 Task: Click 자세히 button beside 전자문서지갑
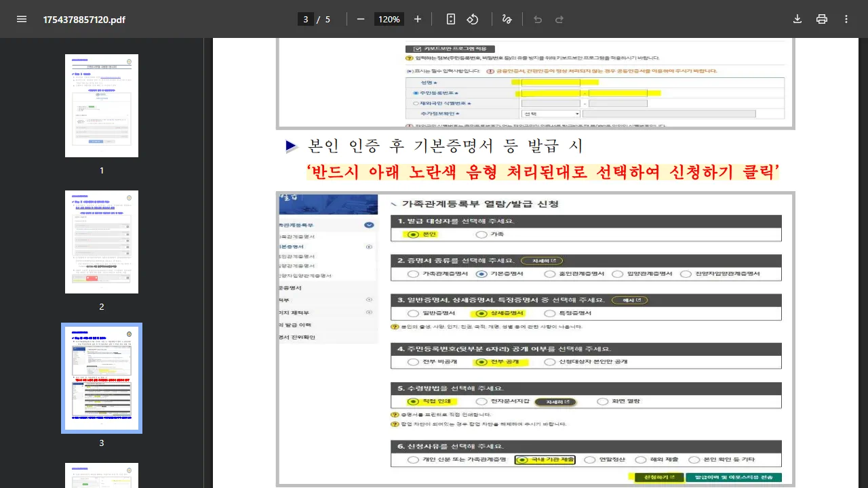click(556, 401)
